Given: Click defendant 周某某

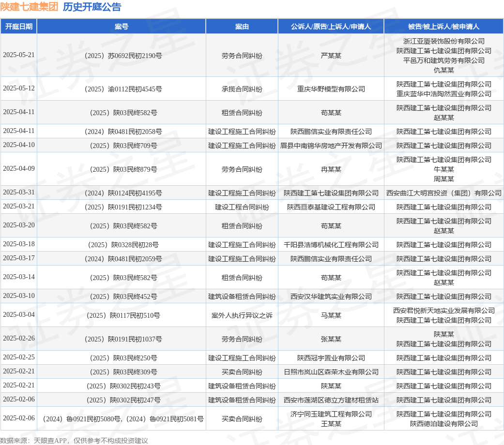Looking at the screenshot, I should pyautogui.click(x=443, y=179).
